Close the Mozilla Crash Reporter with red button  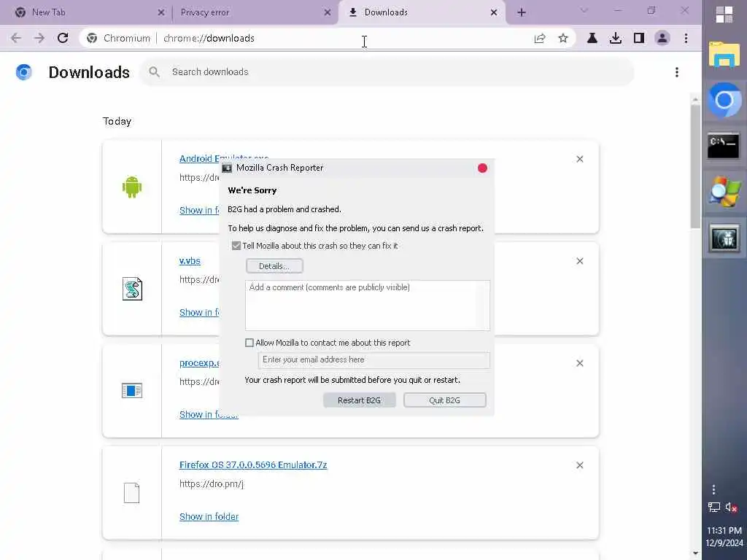(482, 168)
